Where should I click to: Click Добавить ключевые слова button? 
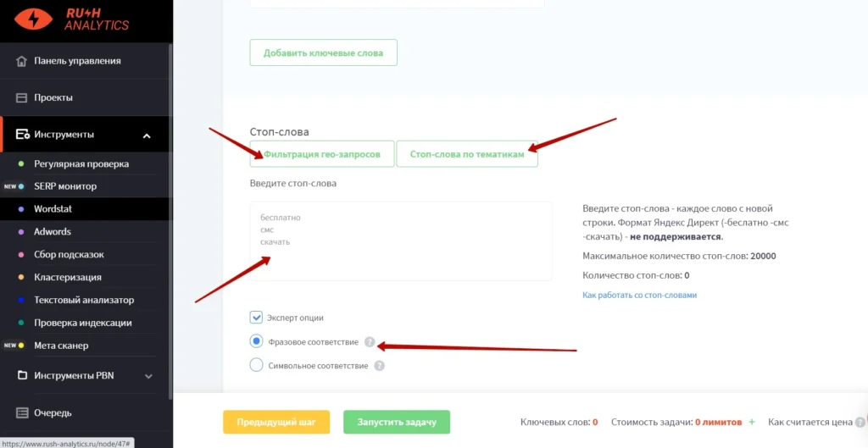(x=323, y=53)
